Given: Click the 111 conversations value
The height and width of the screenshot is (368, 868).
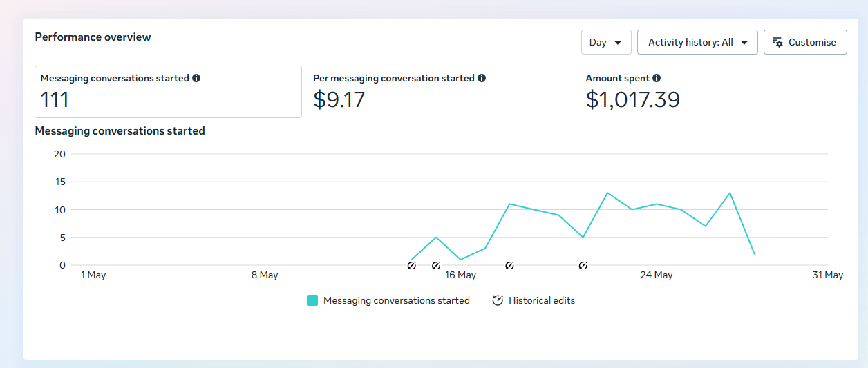Looking at the screenshot, I should click(x=55, y=99).
